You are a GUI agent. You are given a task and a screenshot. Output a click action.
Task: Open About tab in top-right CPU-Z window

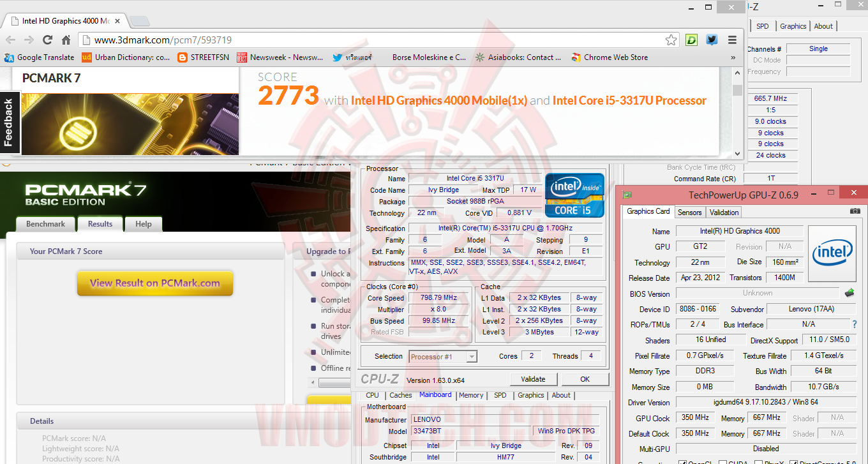pos(823,26)
